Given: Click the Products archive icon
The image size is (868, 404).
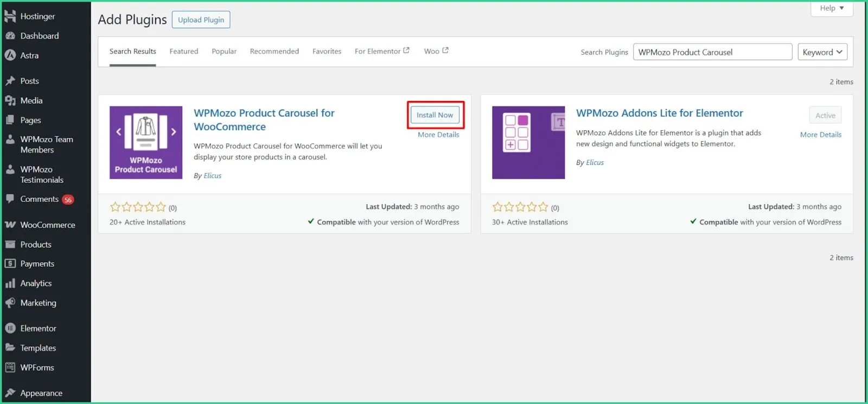Looking at the screenshot, I should [10, 244].
